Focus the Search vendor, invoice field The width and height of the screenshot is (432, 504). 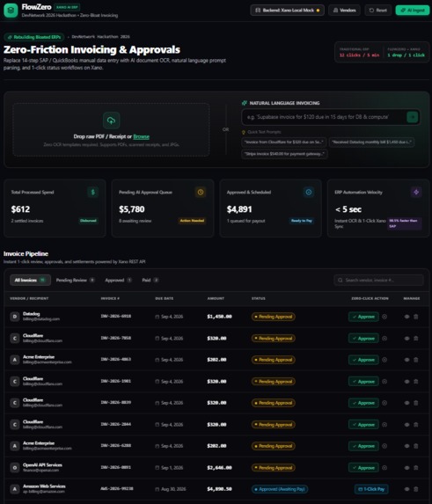point(378,281)
